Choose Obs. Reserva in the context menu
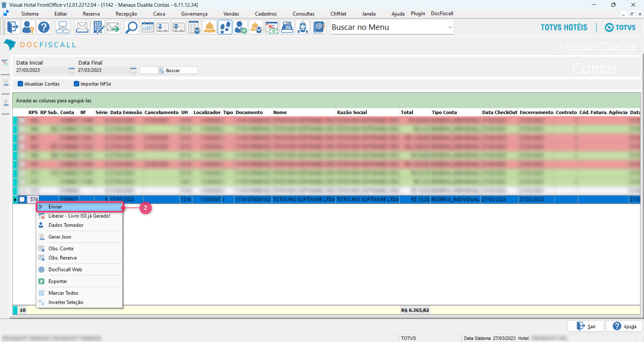The height and width of the screenshot is (342, 644). point(79,258)
